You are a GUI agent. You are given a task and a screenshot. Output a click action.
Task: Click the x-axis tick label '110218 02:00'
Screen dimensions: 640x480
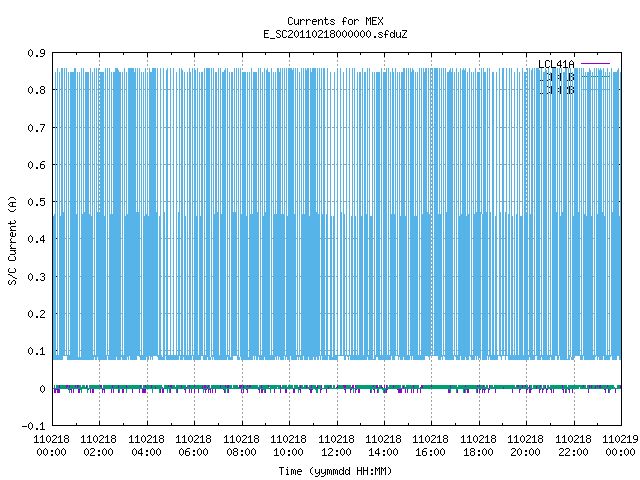click(98, 446)
